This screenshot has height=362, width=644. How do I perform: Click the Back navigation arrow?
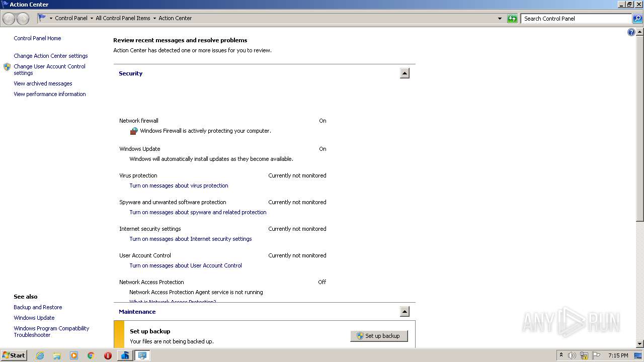9,19
